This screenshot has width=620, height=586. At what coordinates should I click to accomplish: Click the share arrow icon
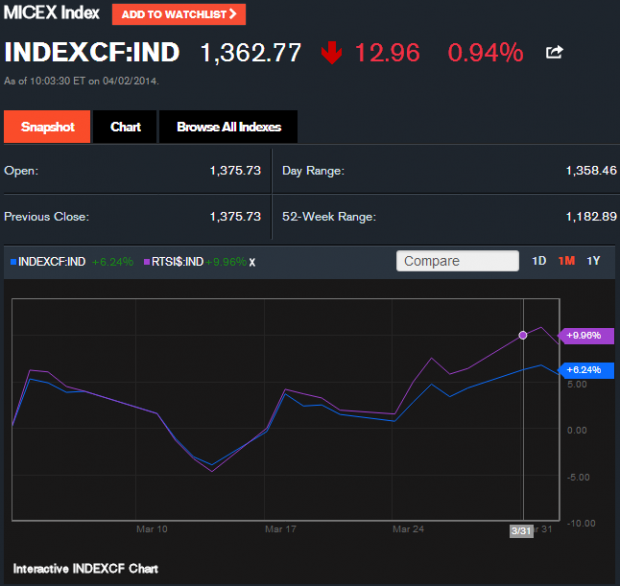coord(553,52)
